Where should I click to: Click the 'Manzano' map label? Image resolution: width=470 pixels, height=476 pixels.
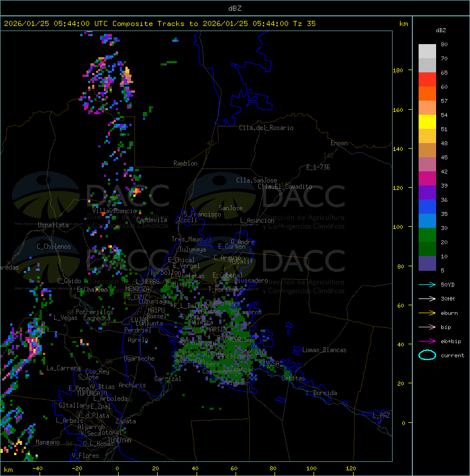(x=47, y=442)
